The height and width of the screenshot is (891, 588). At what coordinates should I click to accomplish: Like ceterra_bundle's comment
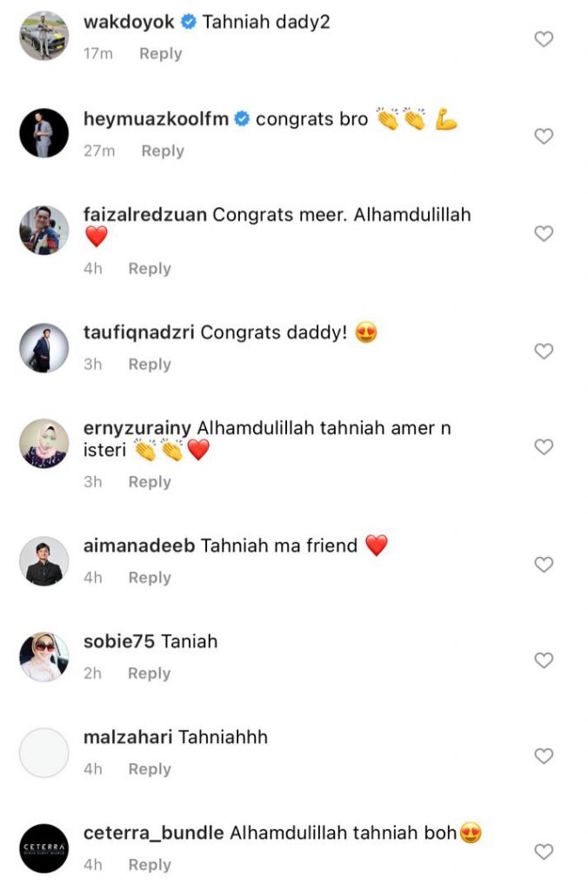click(544, 851)
